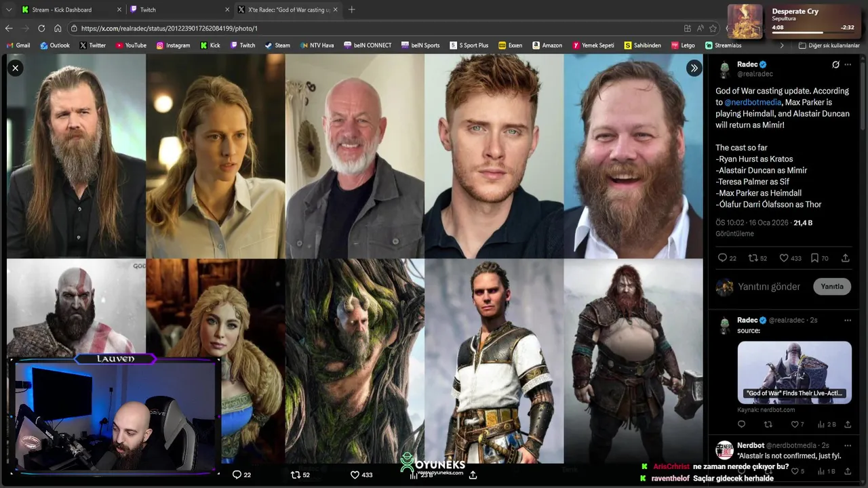Open the "God of War" Finds Their Live-Action link card
Image resolution: width=868 pixels, height=488 pixels.
click(794, 373)
